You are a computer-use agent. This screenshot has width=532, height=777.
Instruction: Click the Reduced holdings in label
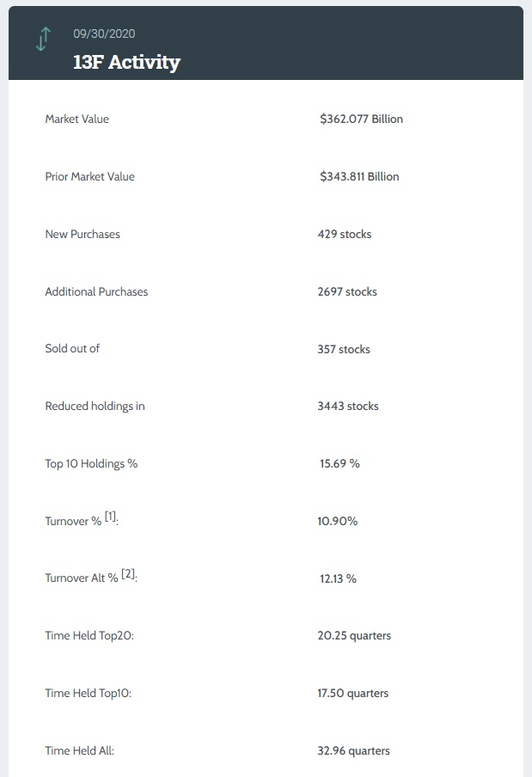tap(95, 407)
